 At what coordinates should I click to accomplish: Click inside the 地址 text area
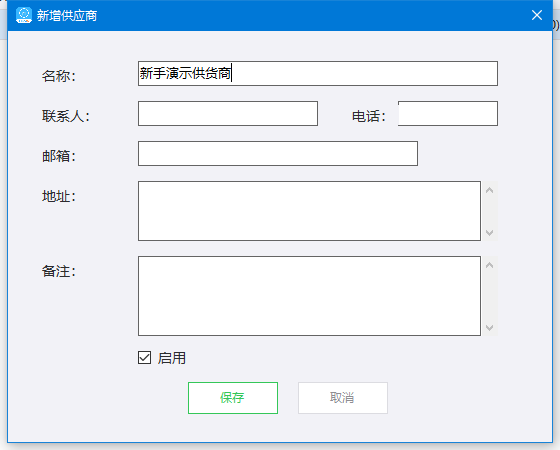click(x=309, y=211)
